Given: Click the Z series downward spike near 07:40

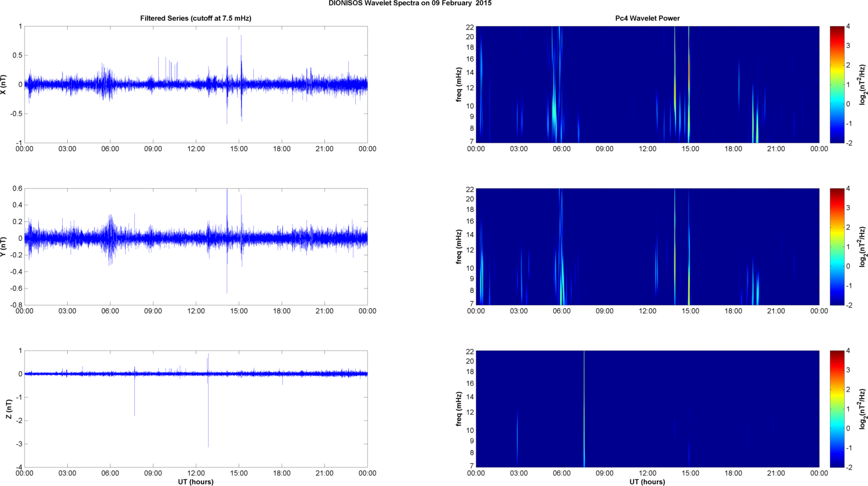Looking at the screenshot, I should (x=134, y=396).
